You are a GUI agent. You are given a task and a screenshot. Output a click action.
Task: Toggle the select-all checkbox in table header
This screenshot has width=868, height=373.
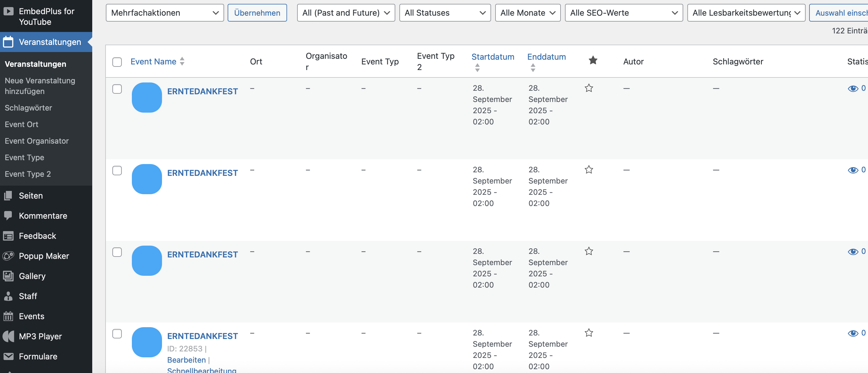pos(117,62)
